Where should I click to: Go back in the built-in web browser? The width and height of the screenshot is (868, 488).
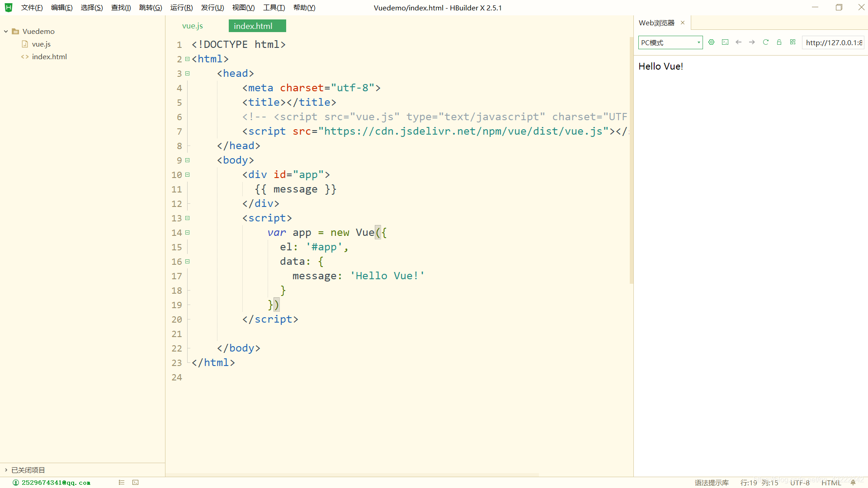pos(739,42)
